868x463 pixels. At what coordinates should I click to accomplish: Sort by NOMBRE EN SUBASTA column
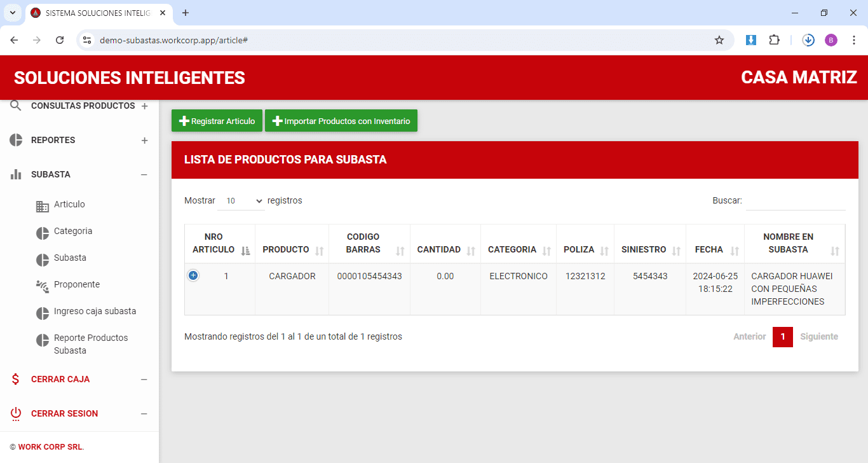point(794,244)
